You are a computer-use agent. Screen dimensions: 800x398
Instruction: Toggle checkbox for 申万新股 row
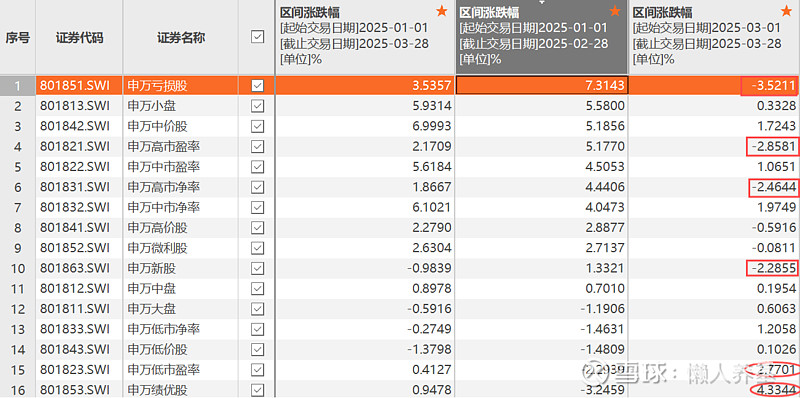[258, 268]
